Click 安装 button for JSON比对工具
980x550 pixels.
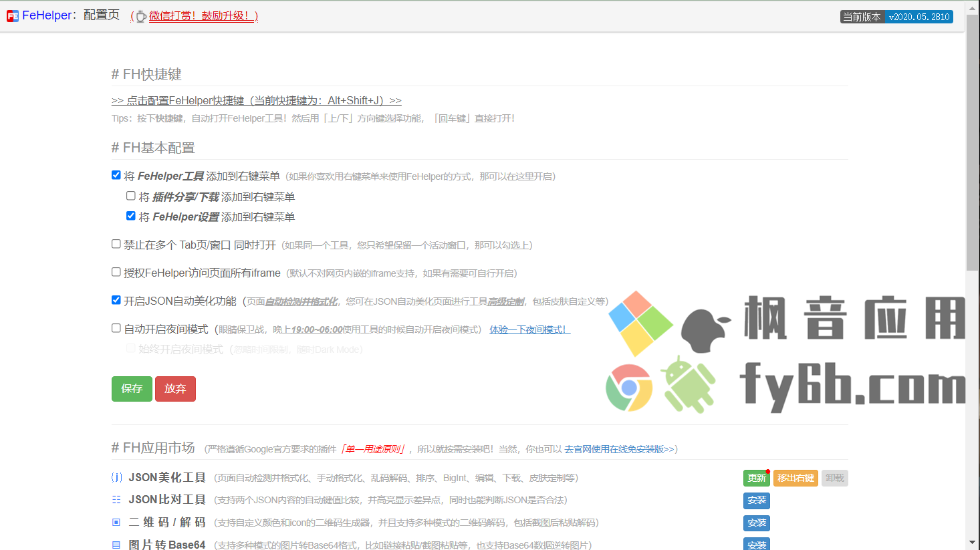[x=757, y=501]
